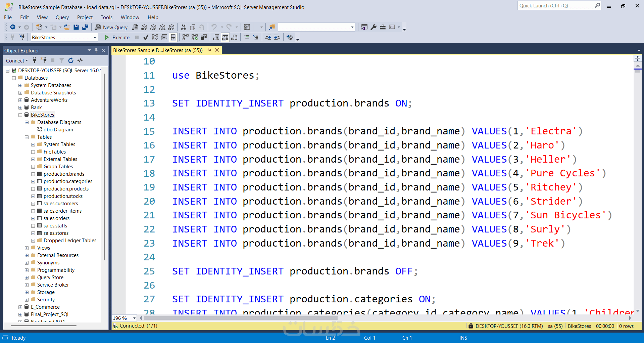644x343 pixels.
Task: Open a new DAX query
Action: pyautogui.click(x=171, y=27)
